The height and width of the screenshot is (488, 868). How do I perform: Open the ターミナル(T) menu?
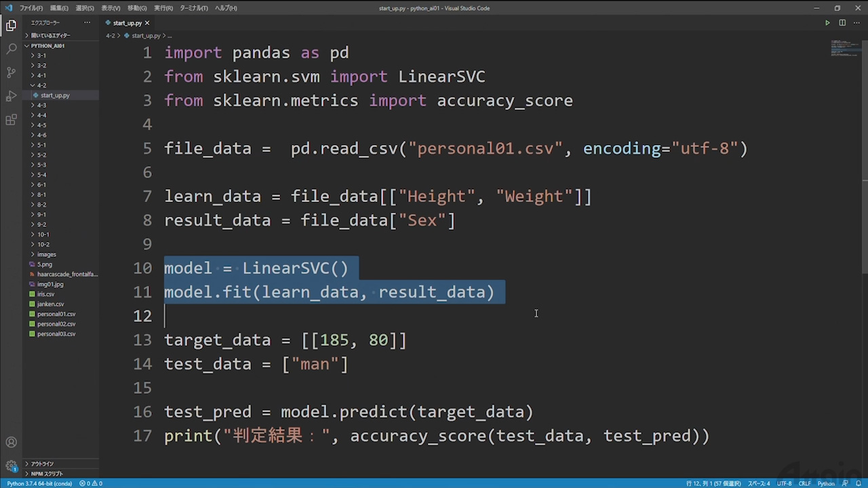[194, 8]
